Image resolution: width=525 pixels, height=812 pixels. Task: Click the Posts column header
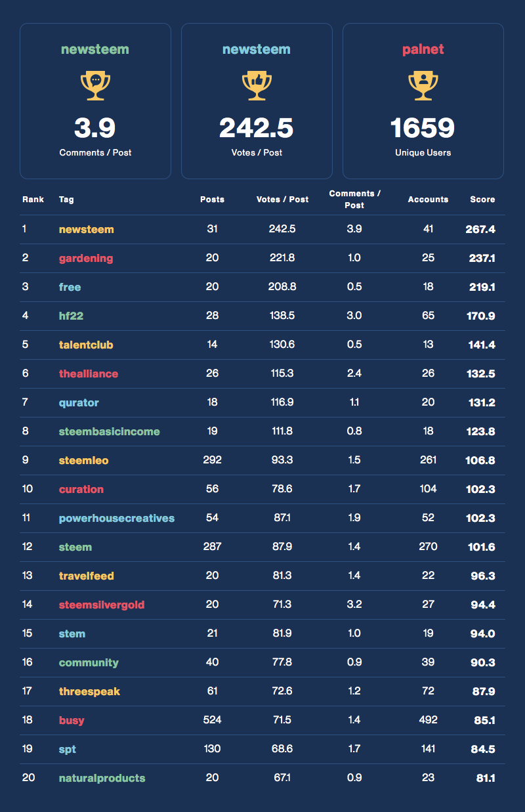212,199
